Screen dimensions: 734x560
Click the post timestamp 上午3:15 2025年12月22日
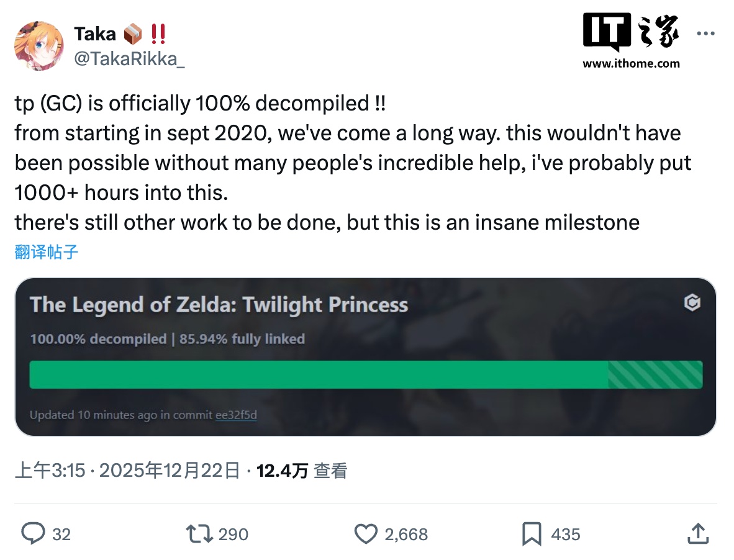click(127, 471)
